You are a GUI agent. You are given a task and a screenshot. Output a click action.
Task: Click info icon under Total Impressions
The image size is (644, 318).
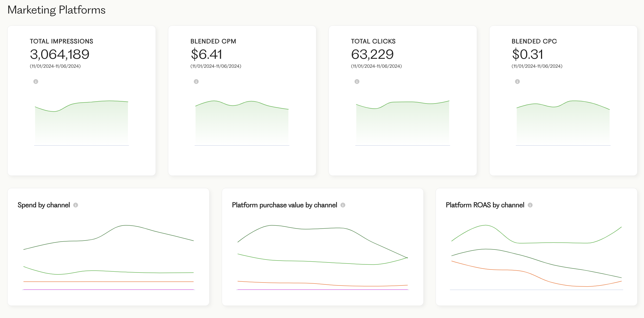[36, 82]
